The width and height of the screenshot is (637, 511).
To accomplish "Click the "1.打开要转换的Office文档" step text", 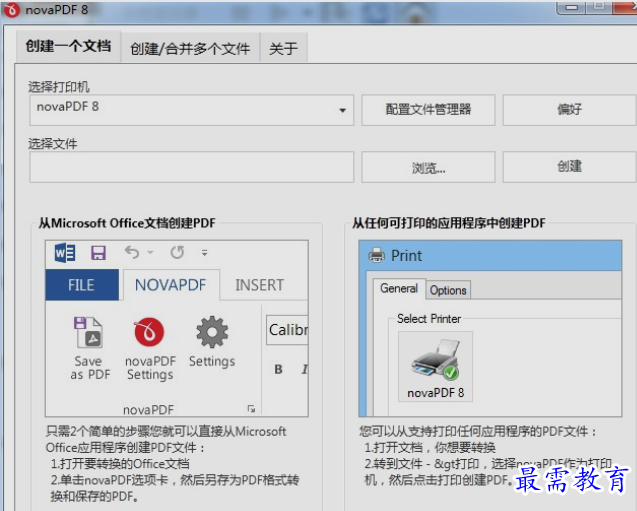I will pyautogui.click(x=120, y=464).
